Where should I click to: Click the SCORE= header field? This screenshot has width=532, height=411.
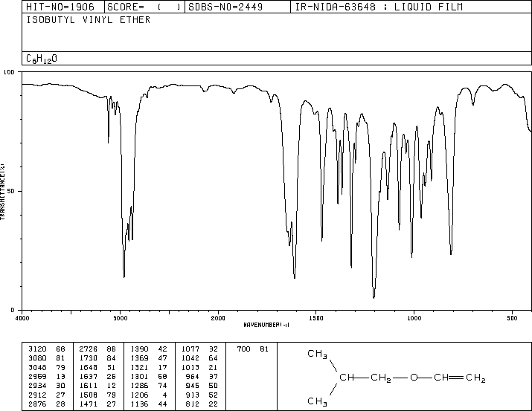point(144,7)
